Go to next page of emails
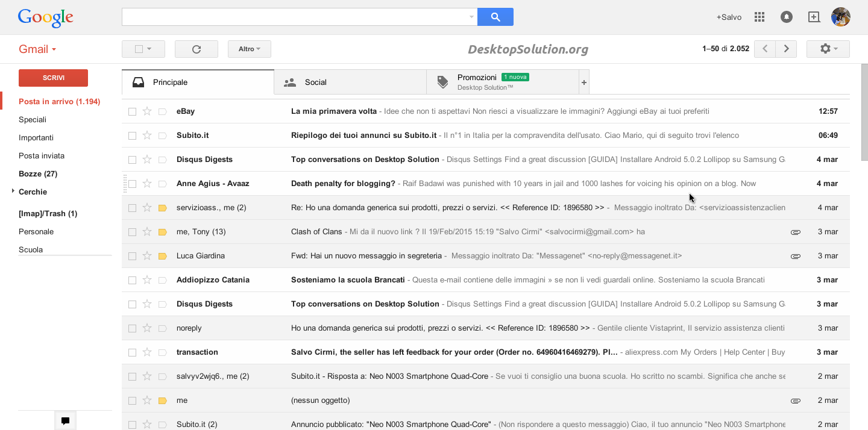Screen dimensions: 868x430 pyautogui.click(x=786, y=49)
